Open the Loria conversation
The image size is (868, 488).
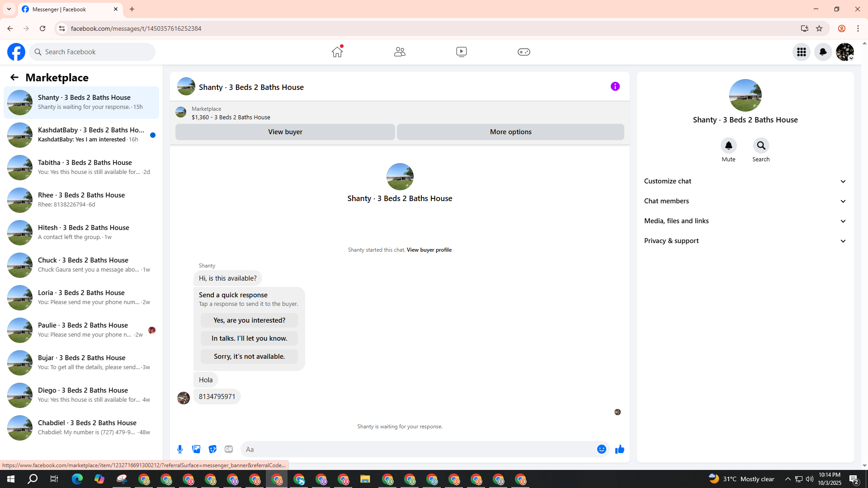pos(81,298)
